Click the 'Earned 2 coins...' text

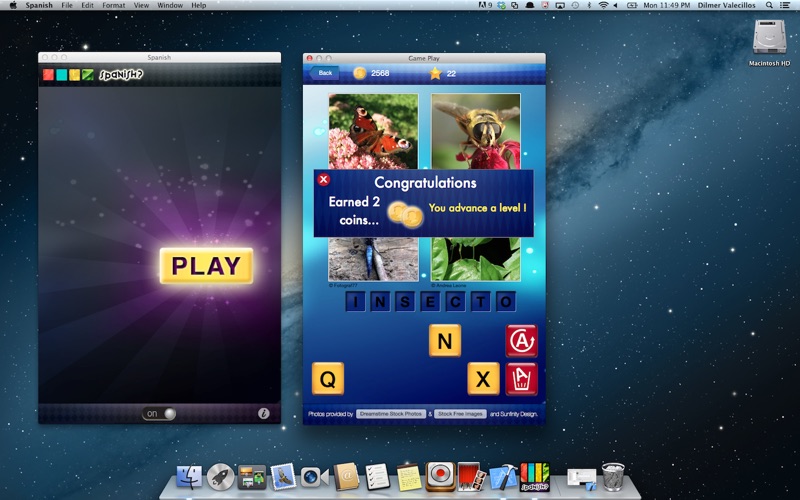pos(355,211)
